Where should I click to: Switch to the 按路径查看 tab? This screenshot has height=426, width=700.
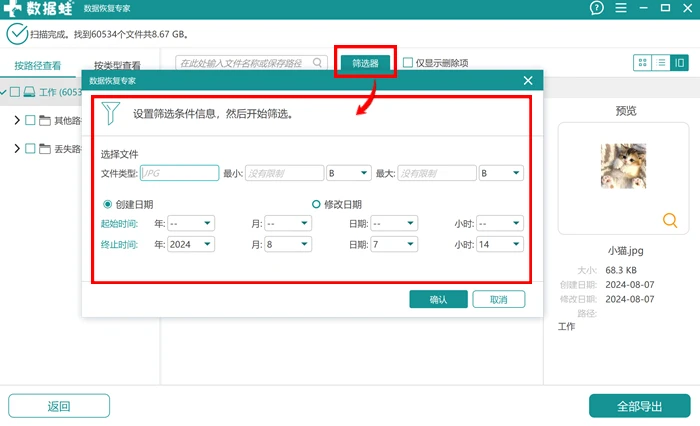(x=38, y=66)
